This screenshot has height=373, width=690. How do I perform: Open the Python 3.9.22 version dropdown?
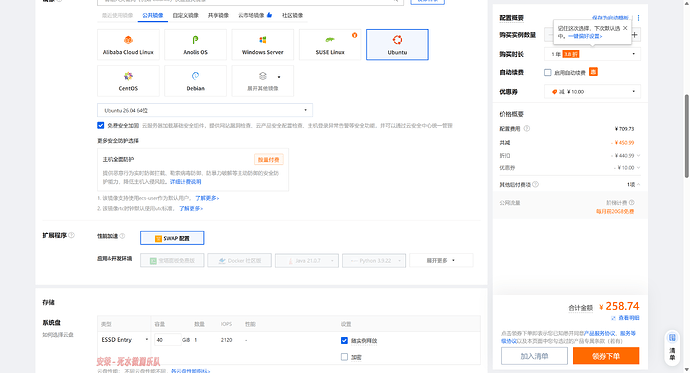click(374, 260)
